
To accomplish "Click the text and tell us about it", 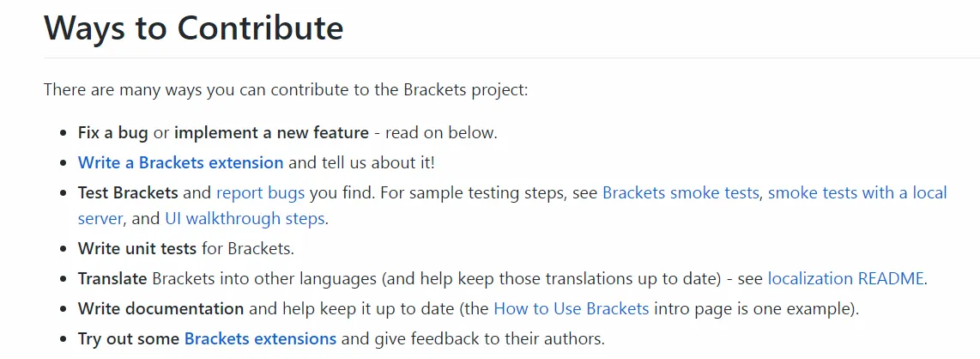I will tap(362, 162).
